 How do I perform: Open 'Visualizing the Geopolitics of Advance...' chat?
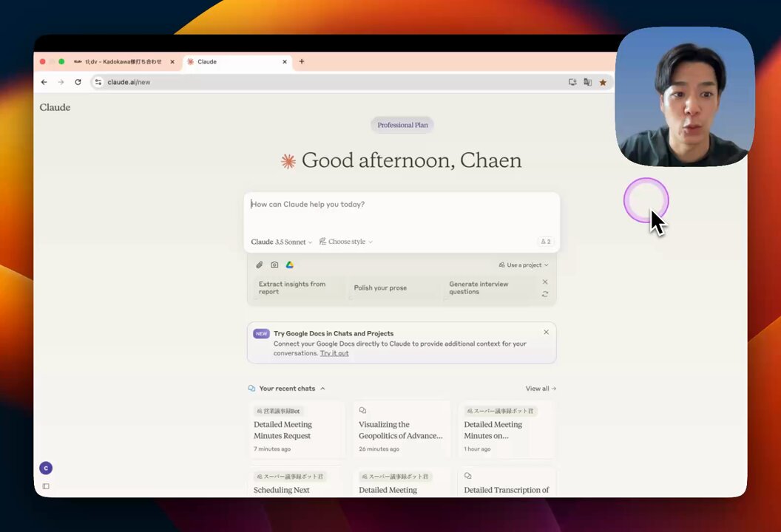(x=402, y=430)
